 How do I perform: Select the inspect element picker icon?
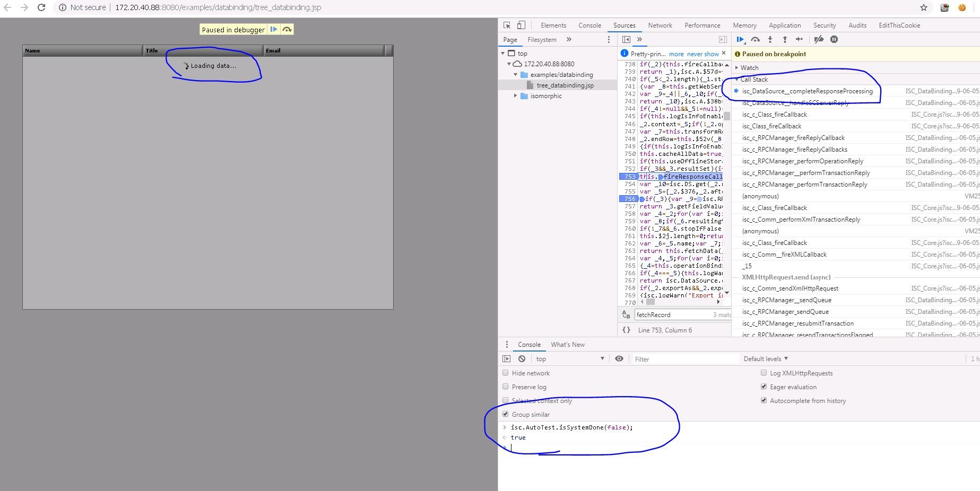tap(507, 25)
